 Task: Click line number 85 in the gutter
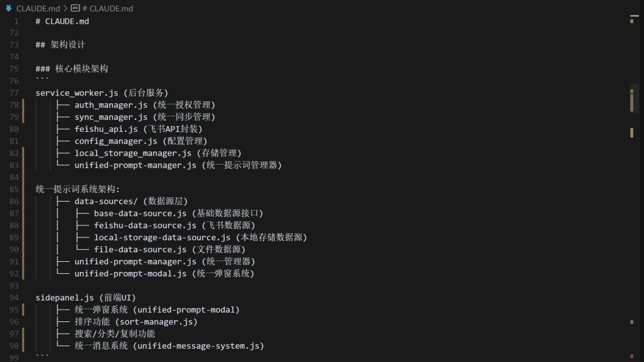14,190
